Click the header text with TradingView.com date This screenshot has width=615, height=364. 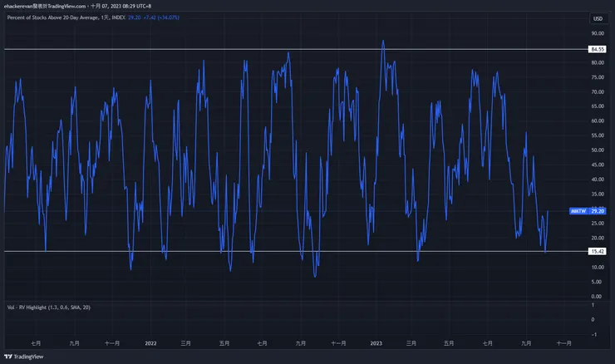[x=77, y=6]
